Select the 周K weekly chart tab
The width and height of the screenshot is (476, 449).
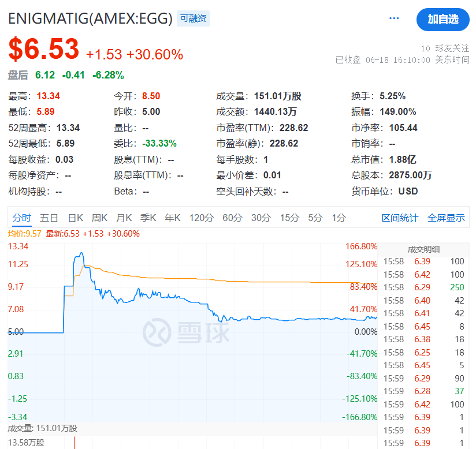(x=100, y=218)
